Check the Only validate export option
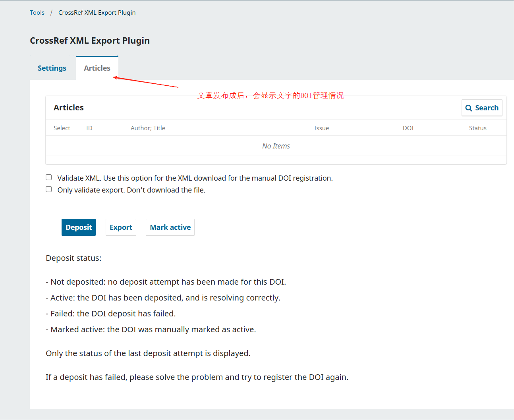 coord(48,189)
